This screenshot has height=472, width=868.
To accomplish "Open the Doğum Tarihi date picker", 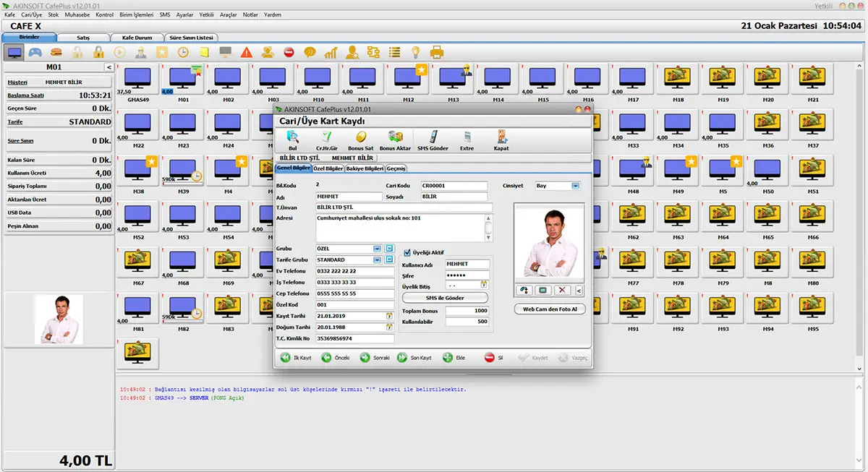I will pyautogui.click(x=389, y=327).
